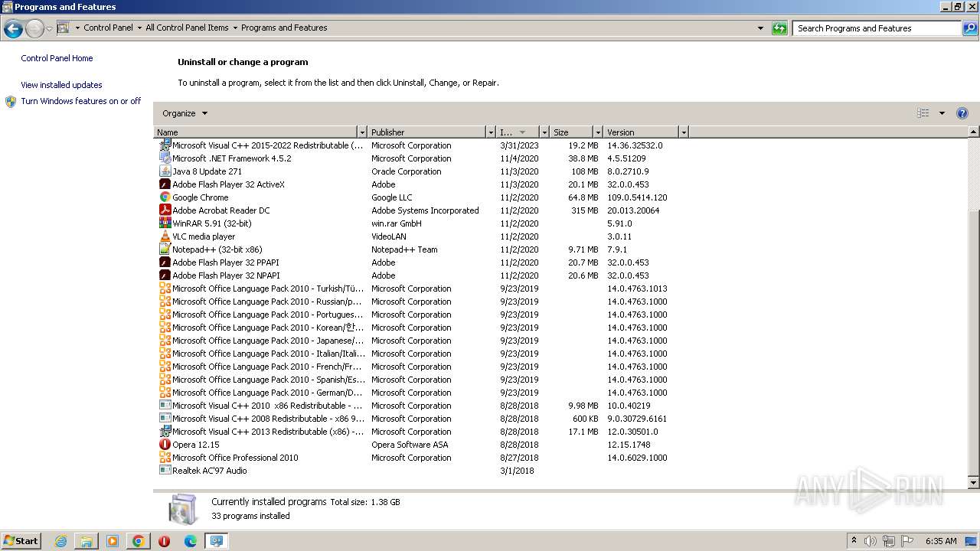
Task: Open Installed On column filter dropdown
Action: tap(544, 132)
